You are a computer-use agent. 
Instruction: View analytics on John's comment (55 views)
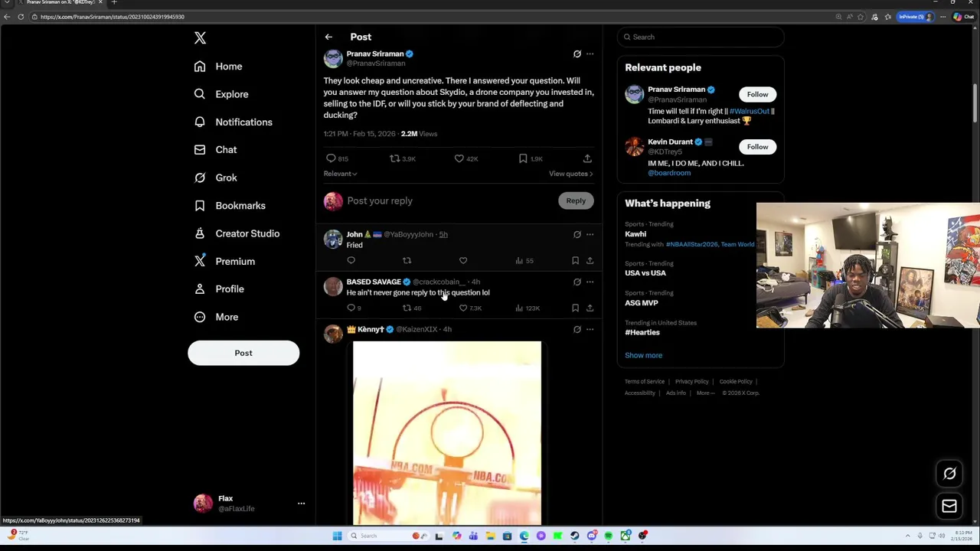(x=524, y=261)
